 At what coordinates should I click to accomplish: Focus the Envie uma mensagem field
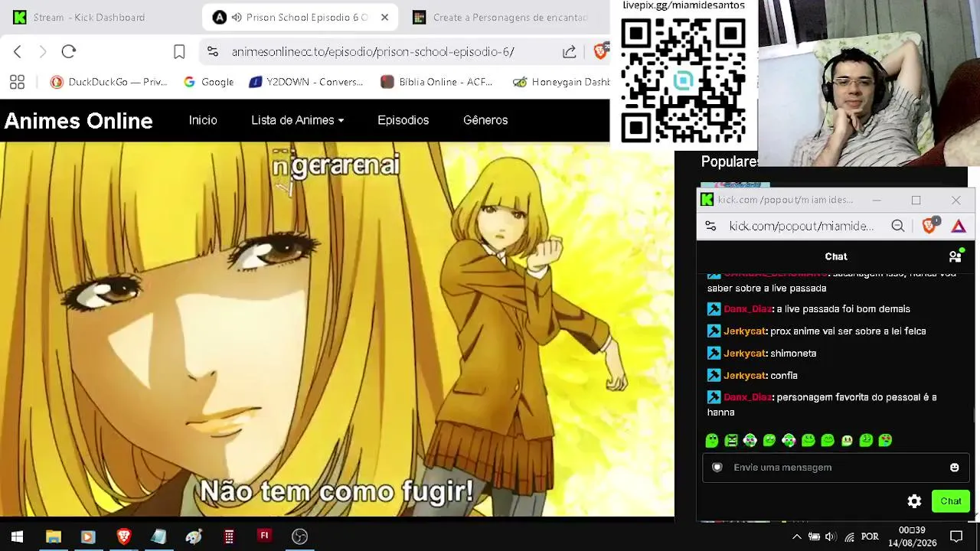pyautogui.click(x=835, y=468)
